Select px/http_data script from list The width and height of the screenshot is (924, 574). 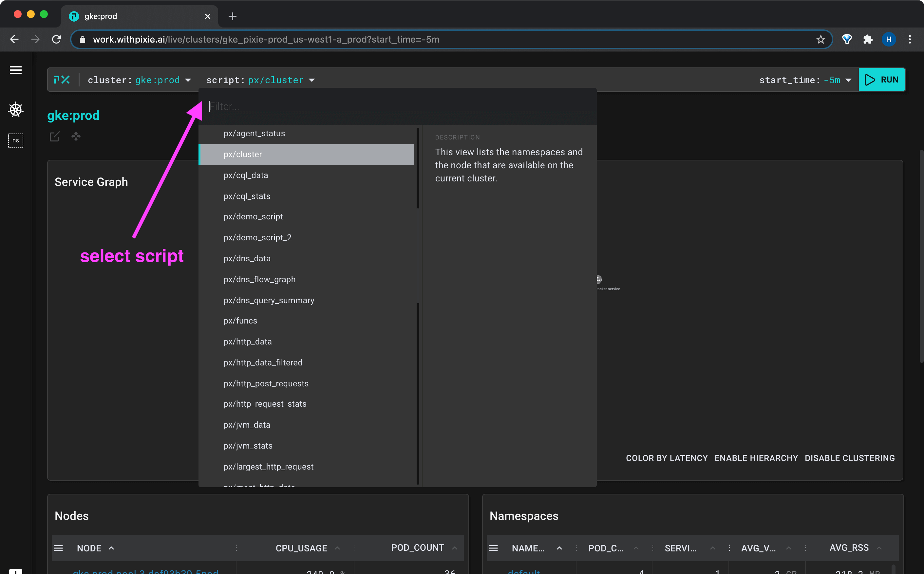pos(248,342)
